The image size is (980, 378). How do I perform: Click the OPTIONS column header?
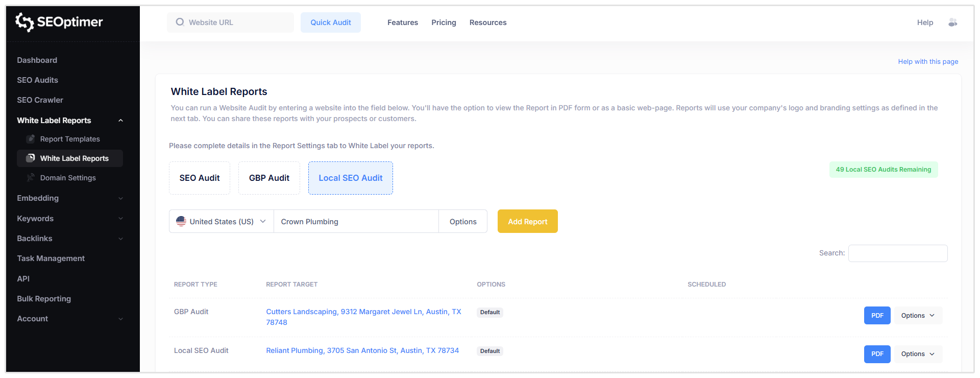[x=491, y=285]
